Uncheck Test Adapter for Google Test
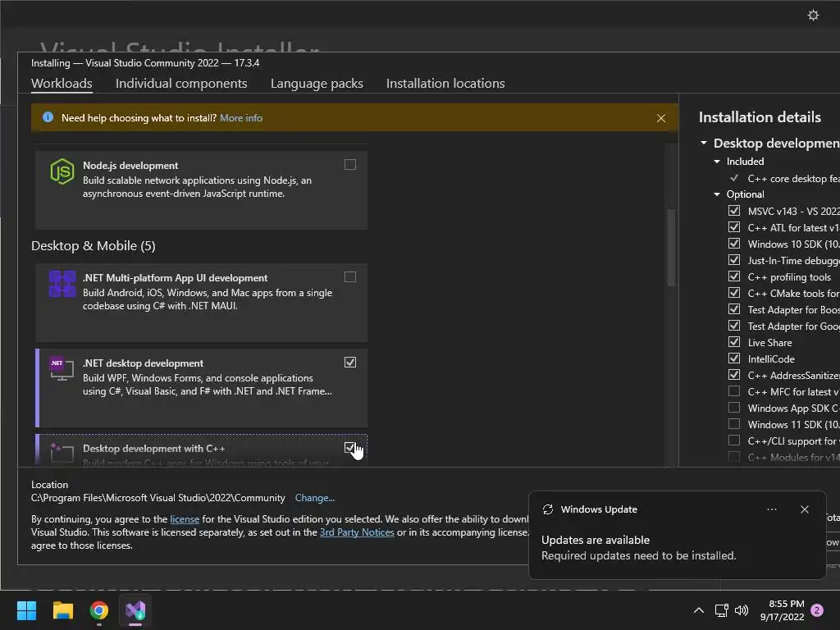Screen dimensions: 840x630 tap(734, 326)
